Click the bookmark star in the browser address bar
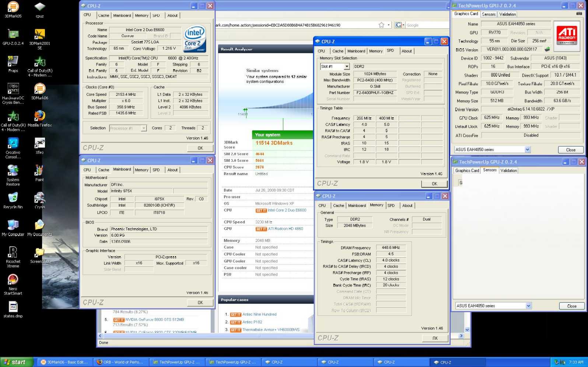Screen dimensions: 588x367 pyautogui.click(x=381, y=25)
